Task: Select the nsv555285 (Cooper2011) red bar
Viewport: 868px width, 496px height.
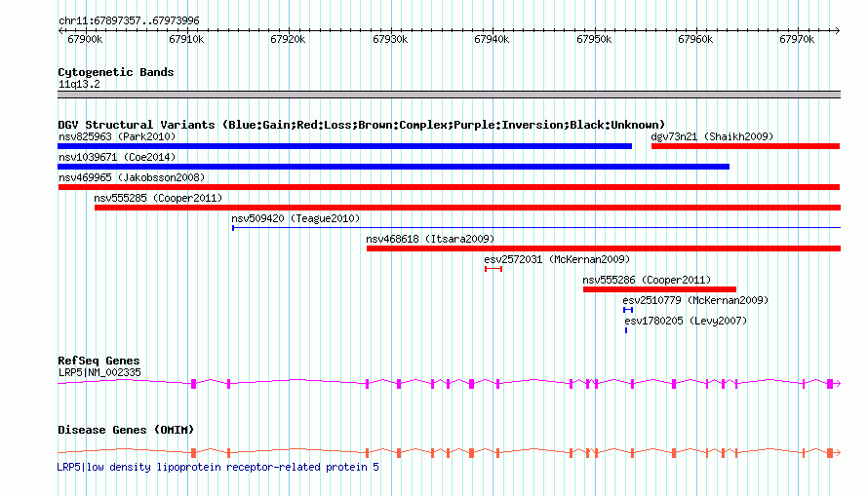Action: pos(468,208)
